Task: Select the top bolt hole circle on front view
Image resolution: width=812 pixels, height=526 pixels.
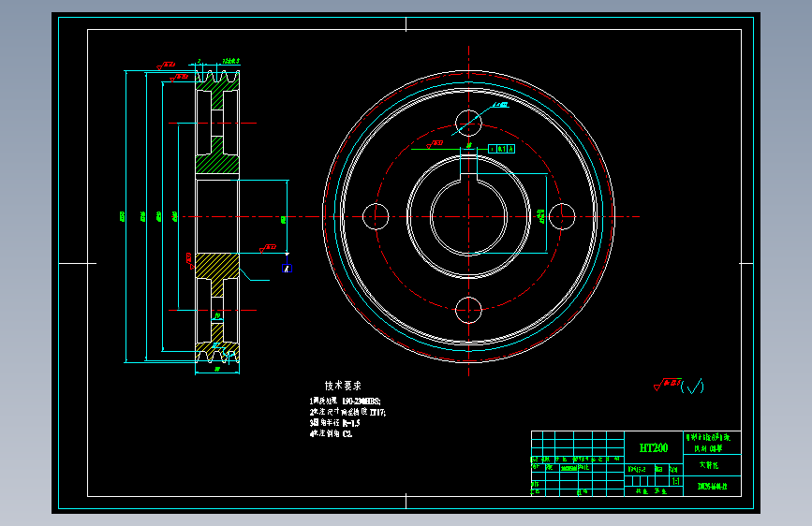Action: coord(468,124)
